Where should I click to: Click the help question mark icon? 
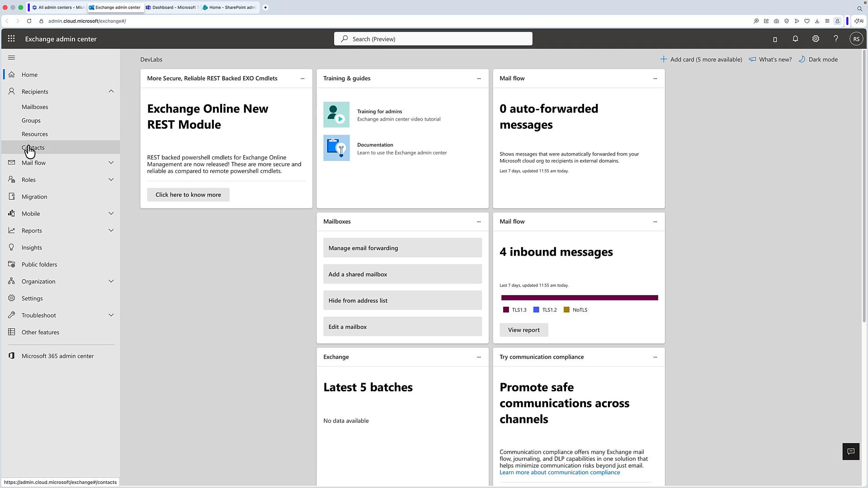click(836, 39)
